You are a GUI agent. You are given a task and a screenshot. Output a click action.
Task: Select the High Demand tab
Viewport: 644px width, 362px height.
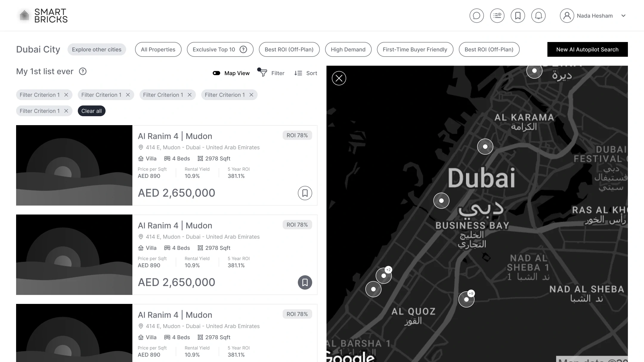pyautogui.click(x=348, y=49)
